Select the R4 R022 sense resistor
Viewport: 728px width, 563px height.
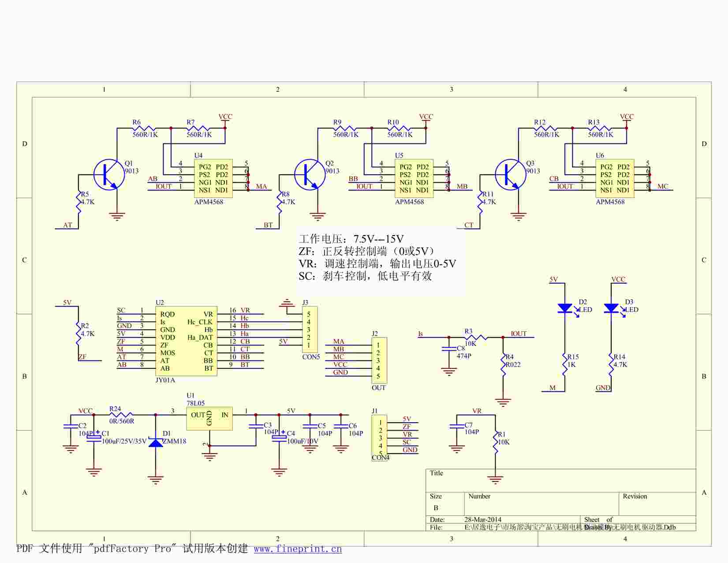click(x=503, y=365)
